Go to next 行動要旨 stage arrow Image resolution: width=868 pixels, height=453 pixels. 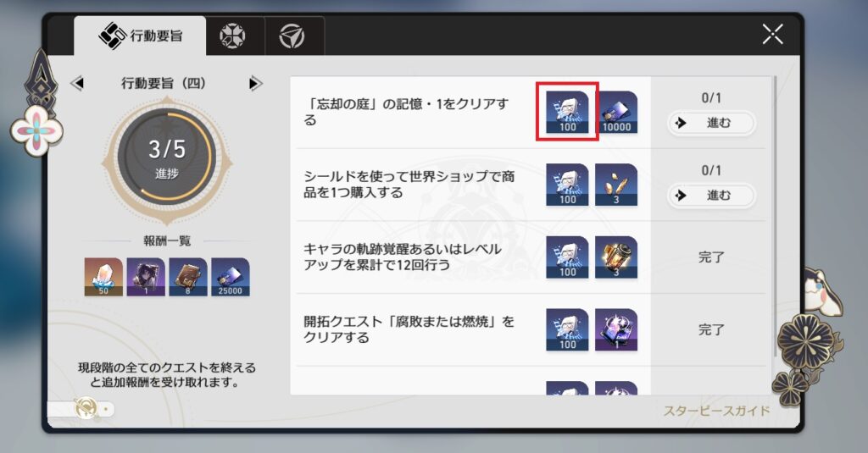[x=254, y=84]
